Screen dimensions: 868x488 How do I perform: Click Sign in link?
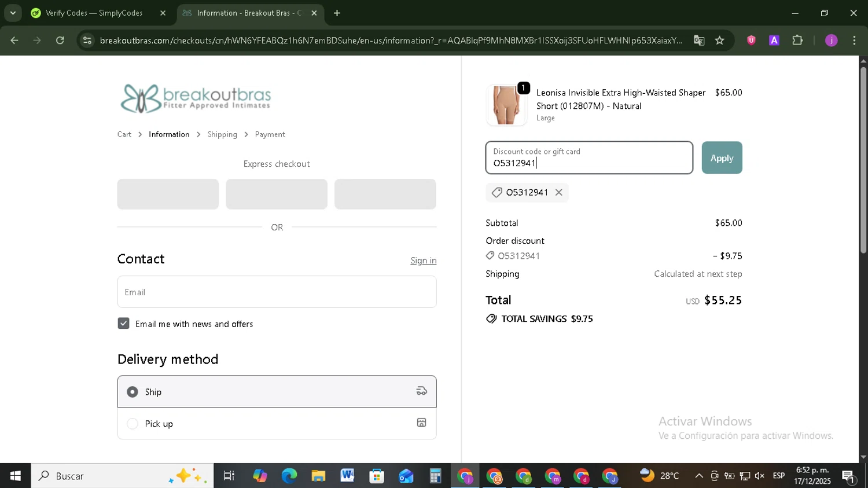pos(424,260)
